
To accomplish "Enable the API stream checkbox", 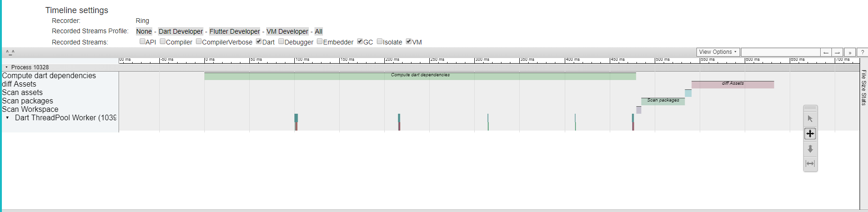I will (x=142, y=41).
